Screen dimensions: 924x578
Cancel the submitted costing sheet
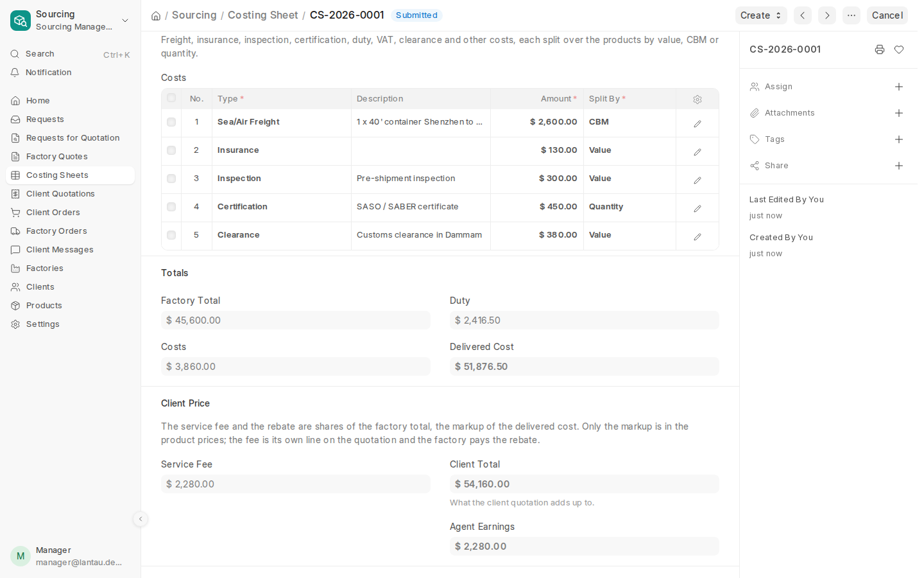point(887,15)
